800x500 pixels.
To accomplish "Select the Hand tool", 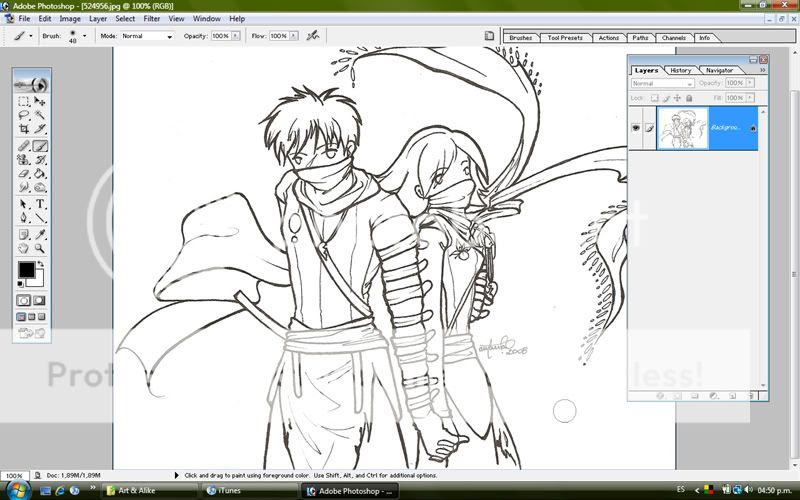I will pyautogui.click(x=23, y=247).
